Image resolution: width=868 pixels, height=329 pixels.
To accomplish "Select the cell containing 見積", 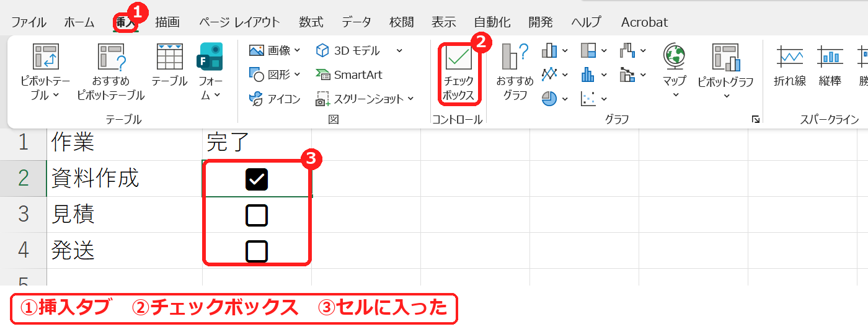I will (x=125, y=215).
